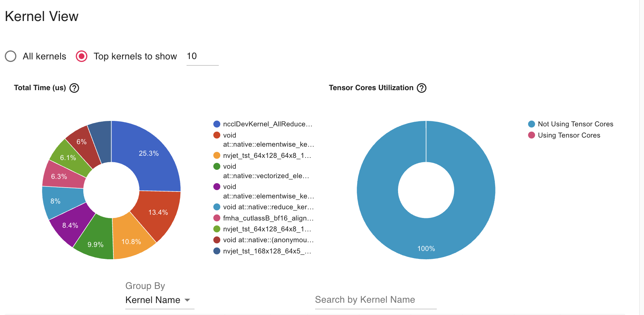The width and height of the screenshot is (644, 315).
Task: Click the 25.3% blue pie slice
Action: (x=149, y=154)
